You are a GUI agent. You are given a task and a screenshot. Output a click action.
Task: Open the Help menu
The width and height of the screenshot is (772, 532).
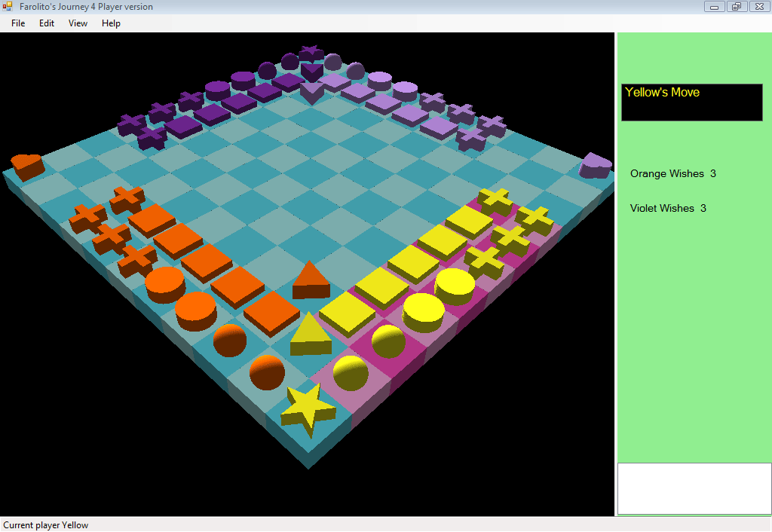coord(111,23)
